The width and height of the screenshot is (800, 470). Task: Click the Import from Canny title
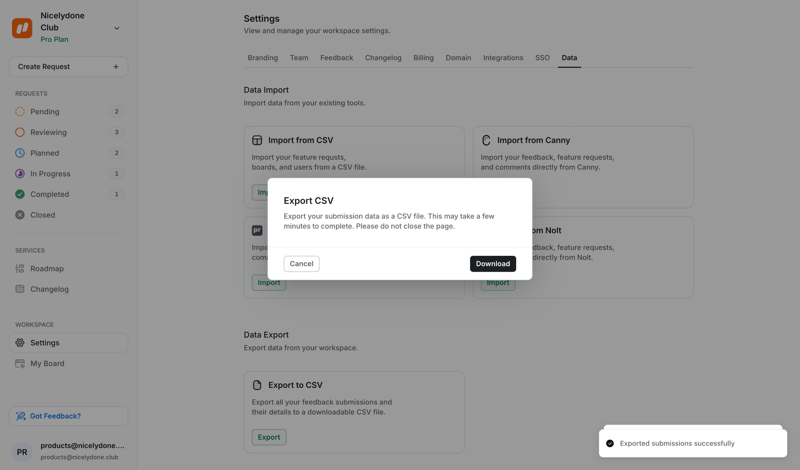point(534,140)
